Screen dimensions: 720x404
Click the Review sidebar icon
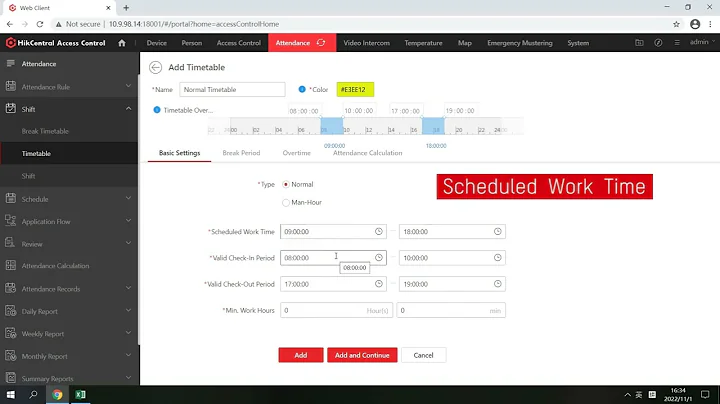tap(11, 243)
